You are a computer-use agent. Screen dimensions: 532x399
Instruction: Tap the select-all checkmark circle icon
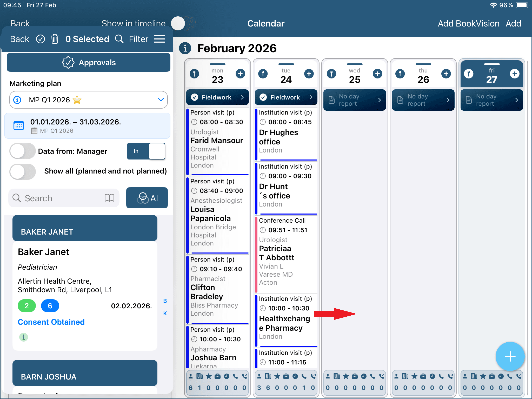point(41,39)
